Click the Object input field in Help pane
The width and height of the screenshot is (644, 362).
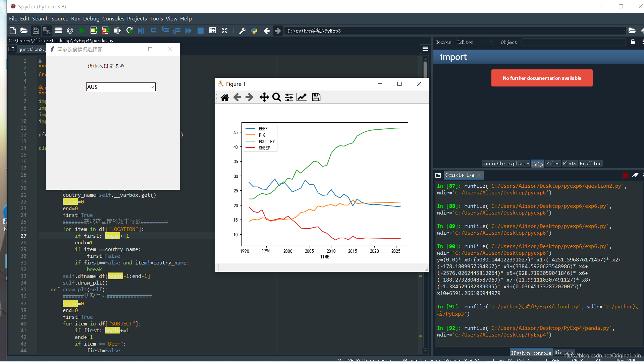pyautogui.click(x=574, y=42)
